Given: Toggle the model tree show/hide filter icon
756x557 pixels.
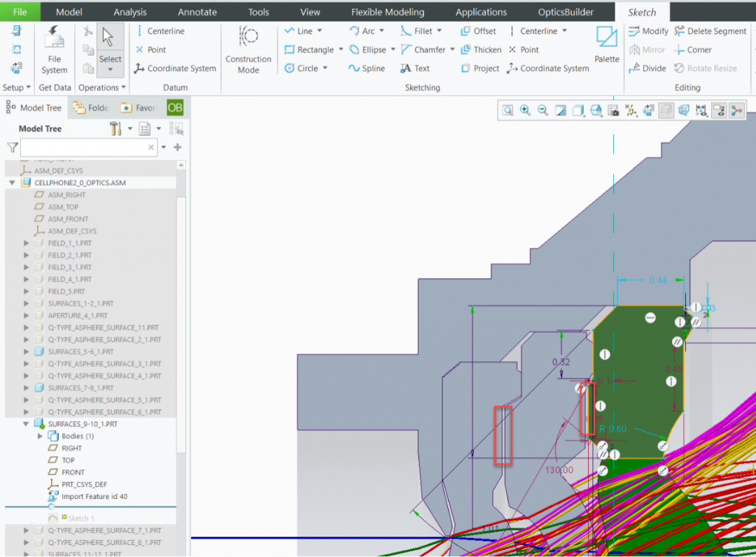Looking at the screenshot, I should (x=176, y=129).
